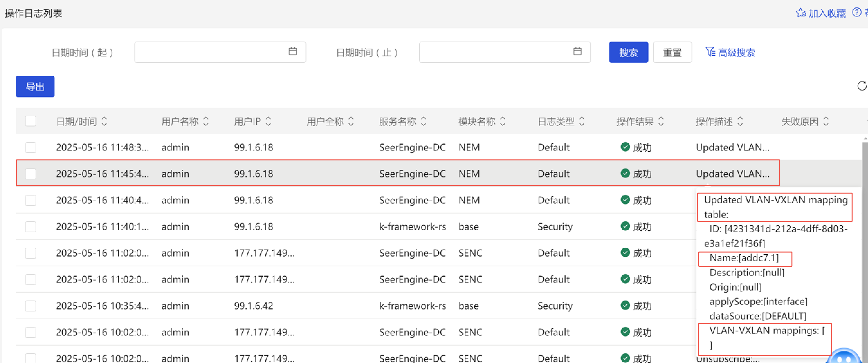Click the add-to-favorites star icon

(x=800, y=13)
